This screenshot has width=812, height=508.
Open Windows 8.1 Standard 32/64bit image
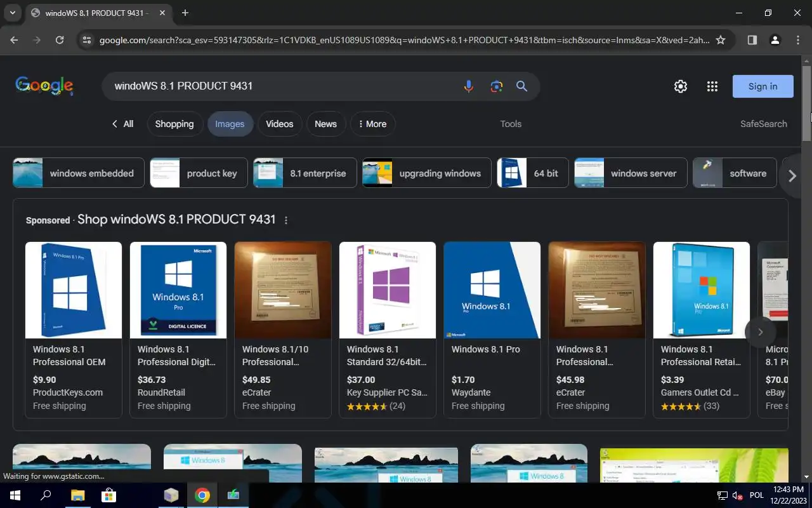tap(388, 290)
